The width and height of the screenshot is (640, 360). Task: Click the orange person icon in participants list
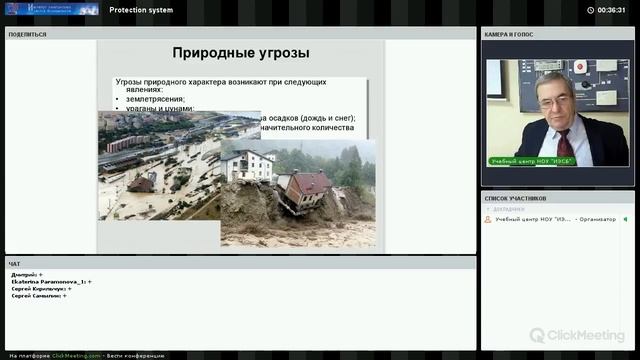tap(488, 220)
